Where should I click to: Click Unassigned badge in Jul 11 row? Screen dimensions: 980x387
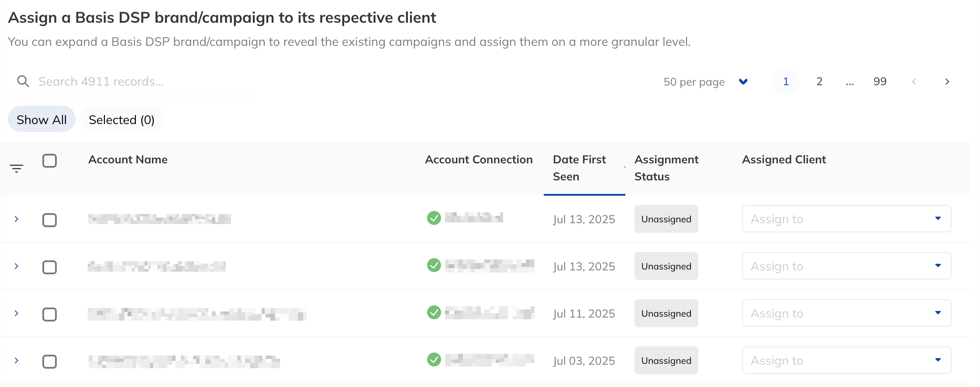pyautogui.click(x=666, y=313)
